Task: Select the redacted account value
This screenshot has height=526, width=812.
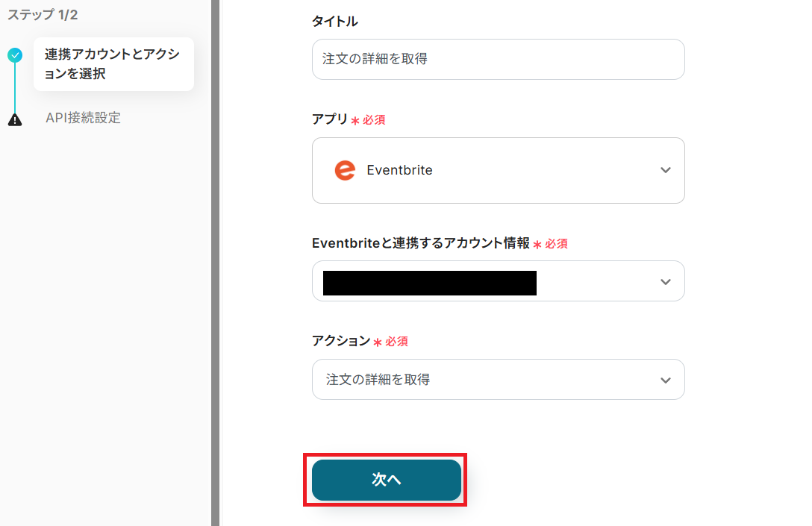Action: point(429,283)
